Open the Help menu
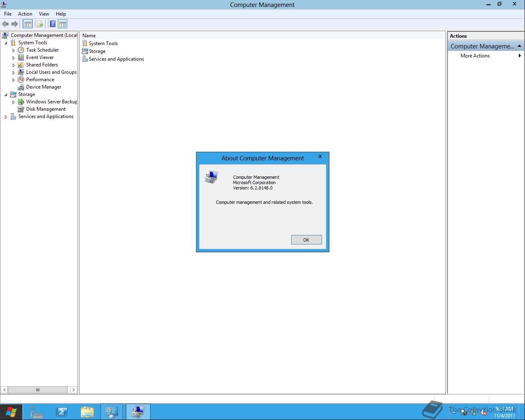This screenshot has height=420, width=525. pyautogui.click(x=61, y=14)
